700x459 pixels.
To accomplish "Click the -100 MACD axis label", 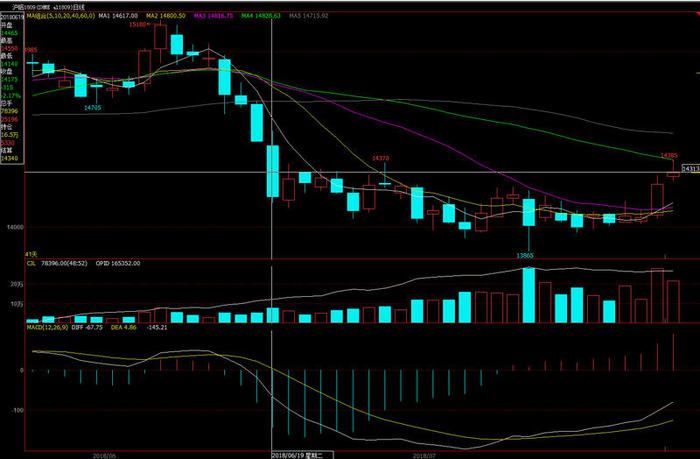I will coord(17,410).
